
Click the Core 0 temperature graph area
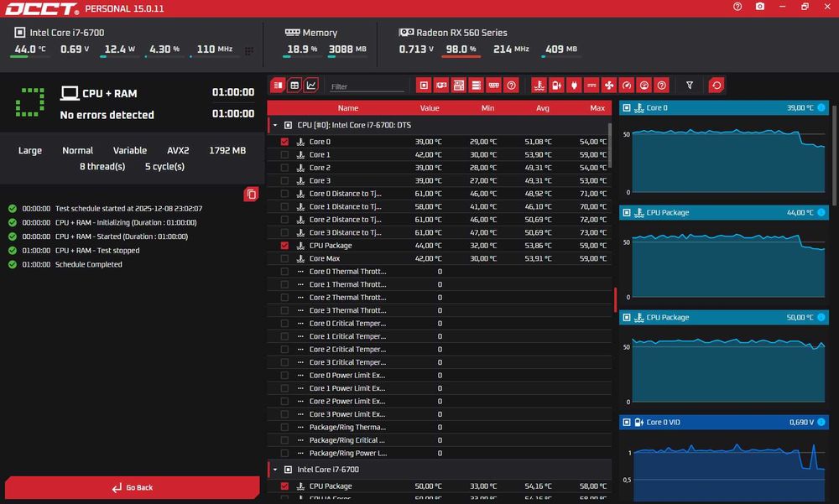(728, 160)
